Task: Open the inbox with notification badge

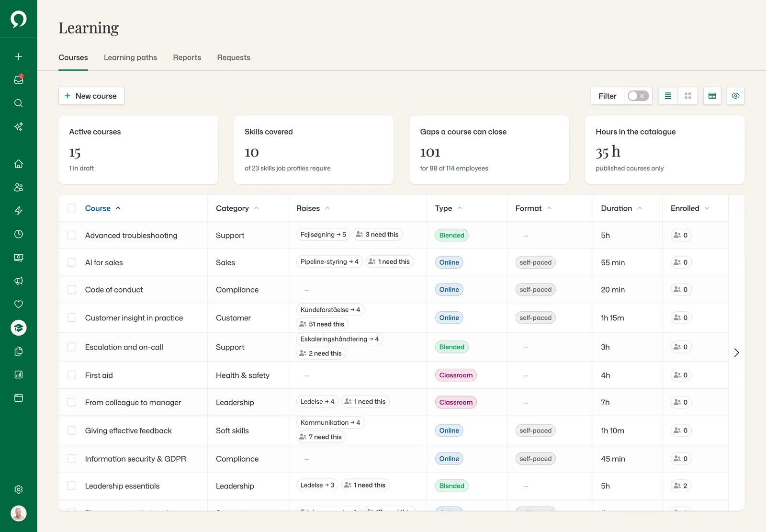Action: click(19, 79)
